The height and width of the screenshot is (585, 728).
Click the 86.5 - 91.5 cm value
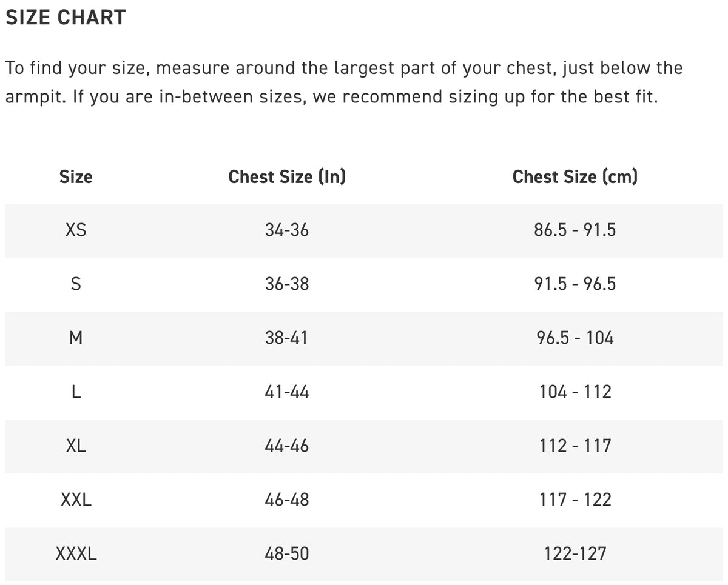(x=575, y=230)
